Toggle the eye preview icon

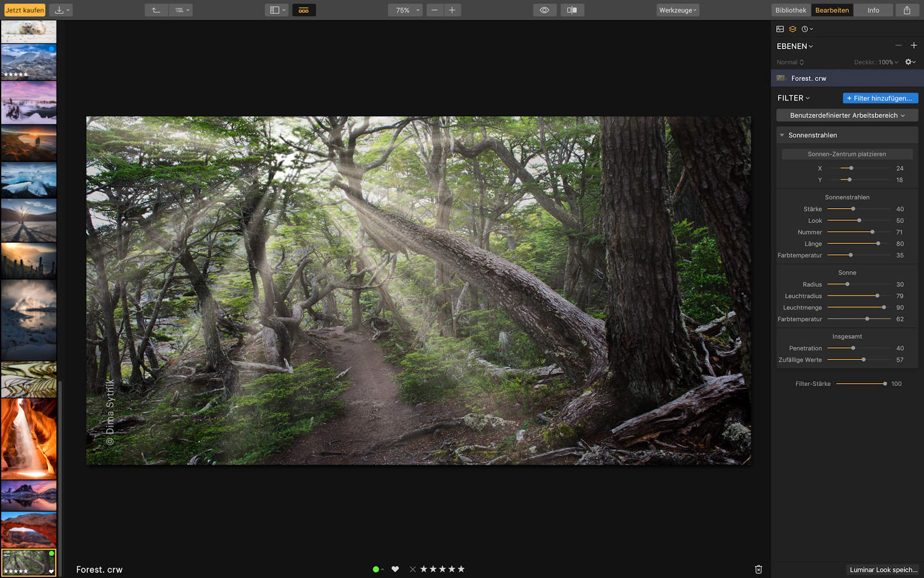(x=544, y=10)
